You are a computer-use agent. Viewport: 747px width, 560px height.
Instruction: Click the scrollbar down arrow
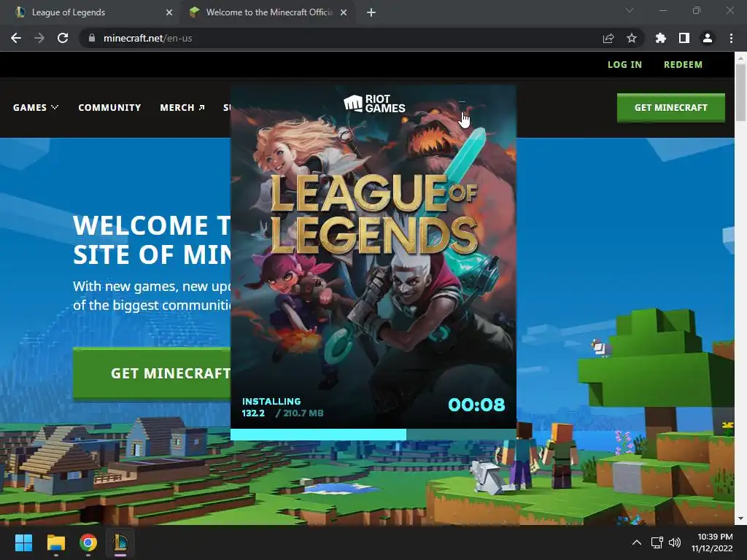[740, 519]
